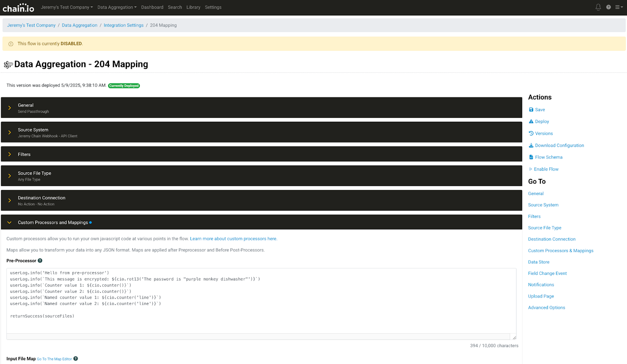Click the '394 / 10,000 characters' counter

494,346
